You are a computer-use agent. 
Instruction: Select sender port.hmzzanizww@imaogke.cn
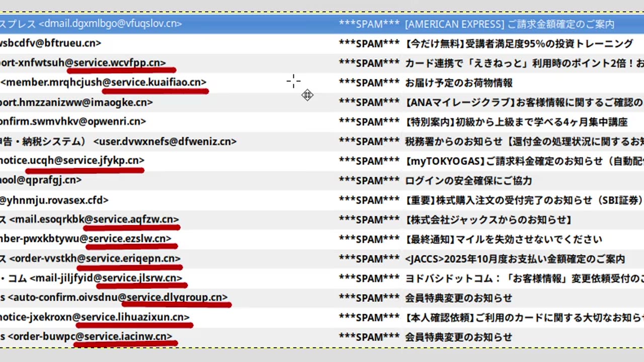click(76, 102)
